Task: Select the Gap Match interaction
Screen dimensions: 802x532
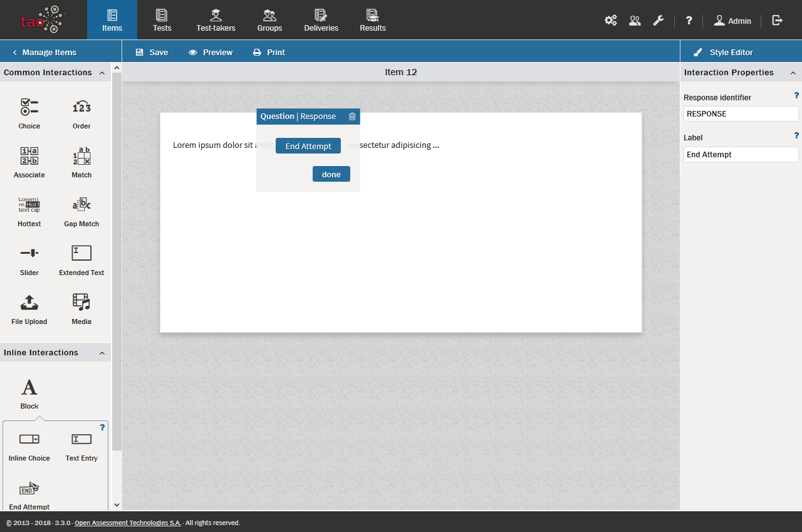Action: (x=81, y=205)
